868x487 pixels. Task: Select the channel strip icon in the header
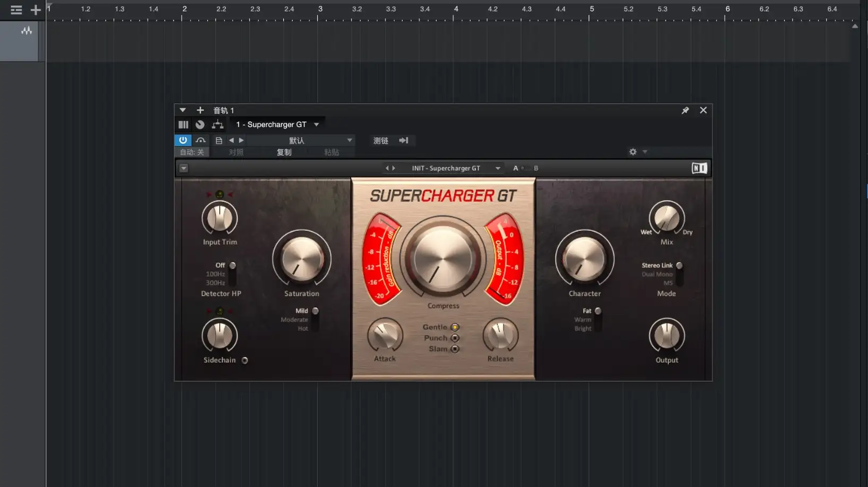183,124
